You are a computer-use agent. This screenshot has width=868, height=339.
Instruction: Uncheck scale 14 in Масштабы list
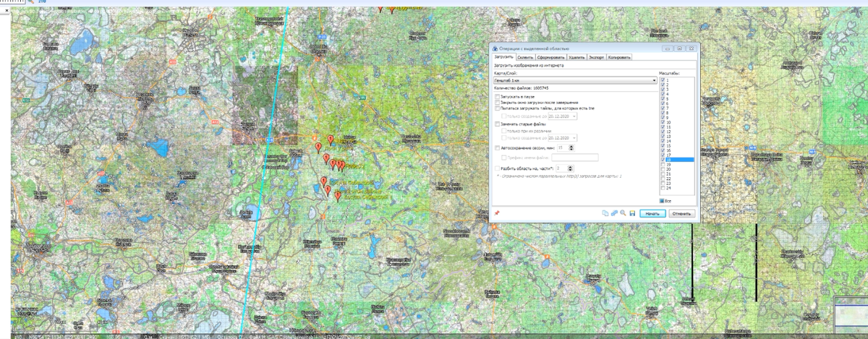coord(663,141)
